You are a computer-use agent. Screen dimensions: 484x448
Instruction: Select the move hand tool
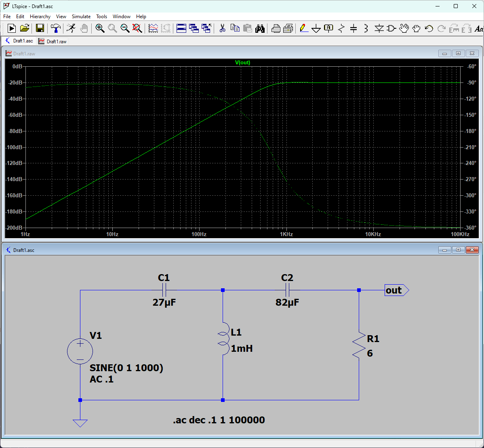[404, 28]
